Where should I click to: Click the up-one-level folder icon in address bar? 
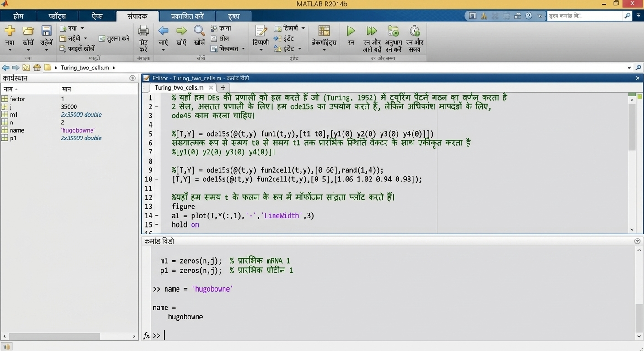(26, 68)
